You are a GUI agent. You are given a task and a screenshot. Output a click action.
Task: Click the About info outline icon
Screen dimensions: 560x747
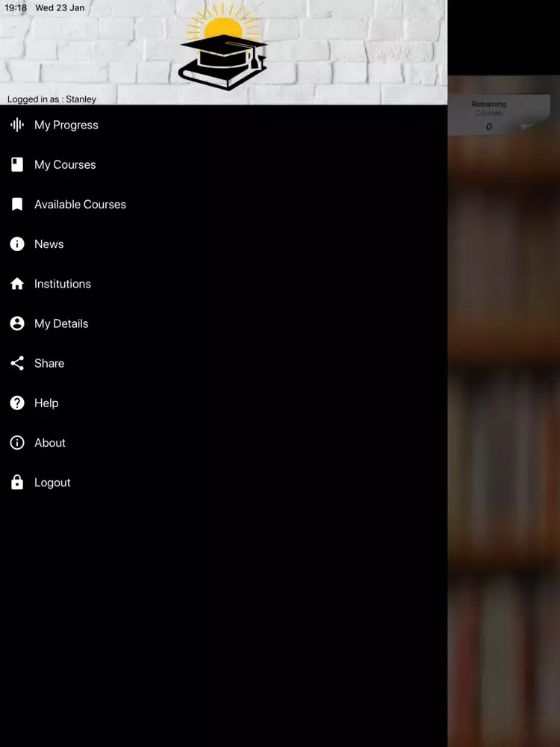[x=17, y=442]
